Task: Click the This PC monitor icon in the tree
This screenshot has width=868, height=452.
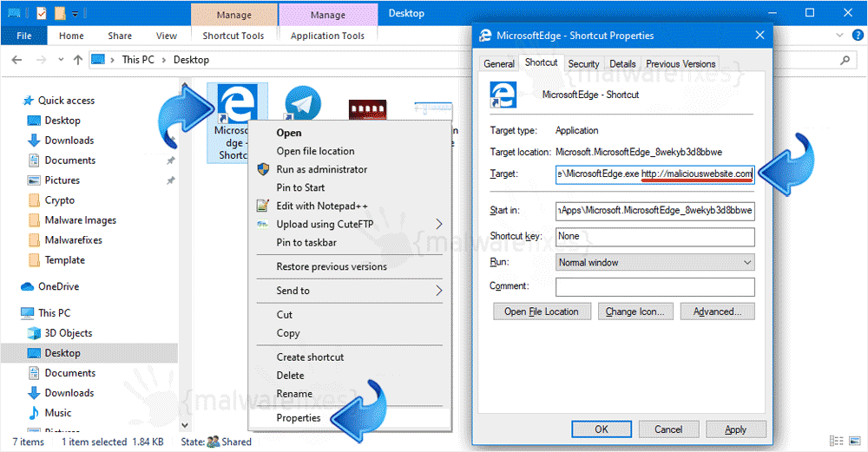Action: (28, 313)
